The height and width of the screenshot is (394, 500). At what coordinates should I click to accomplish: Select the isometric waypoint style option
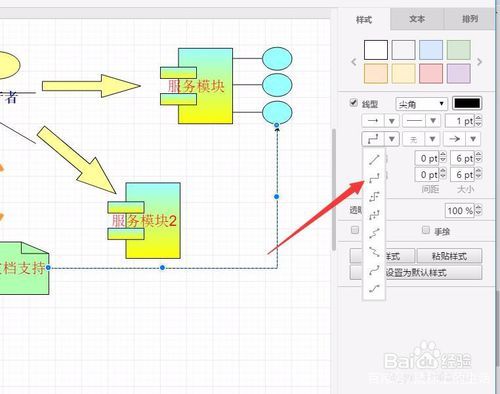[x=374, y=215]
